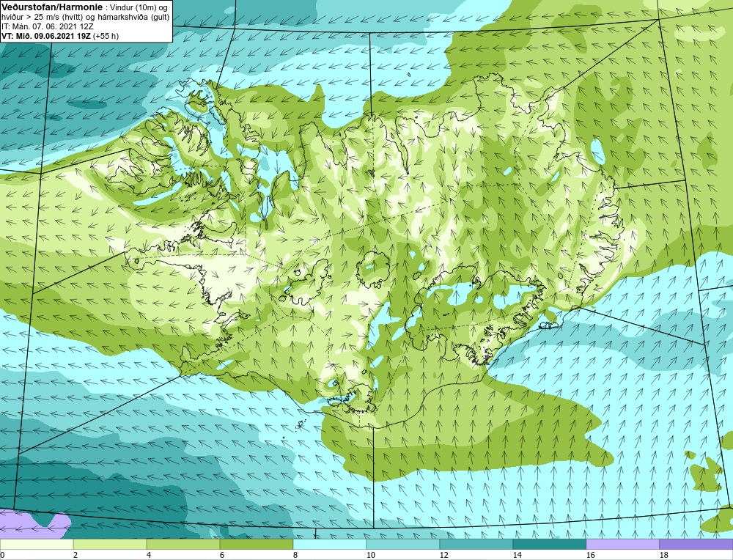
Task: Click the light cyan 8–10 m/s legend swatch
Action: coord(330,544)
